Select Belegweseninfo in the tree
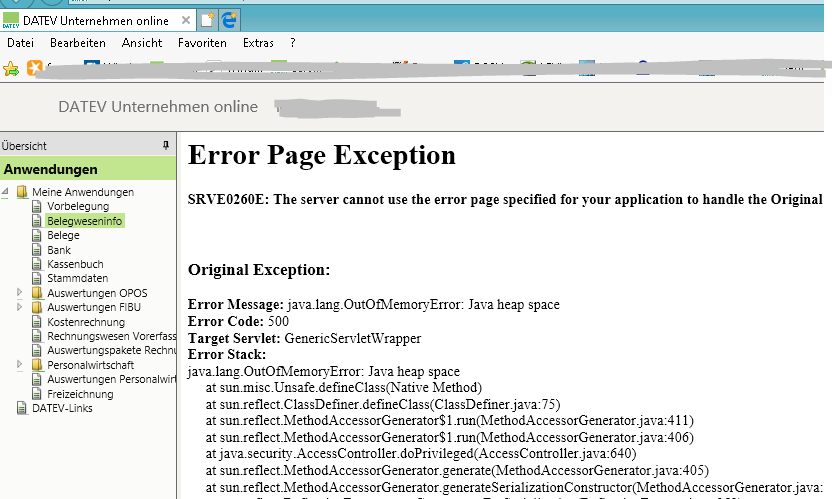Image resolution: width=832 pixels, height=499 pixels. coord(84,221)
